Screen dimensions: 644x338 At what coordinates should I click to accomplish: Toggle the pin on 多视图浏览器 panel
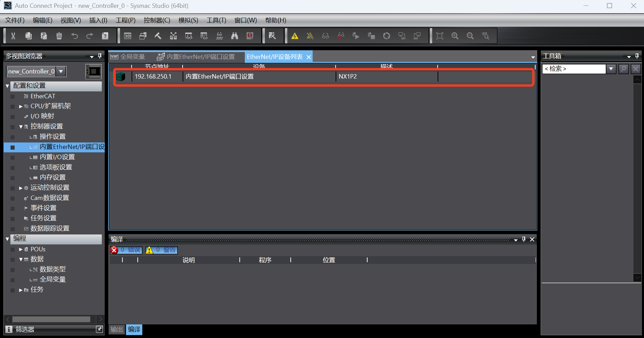100,56
